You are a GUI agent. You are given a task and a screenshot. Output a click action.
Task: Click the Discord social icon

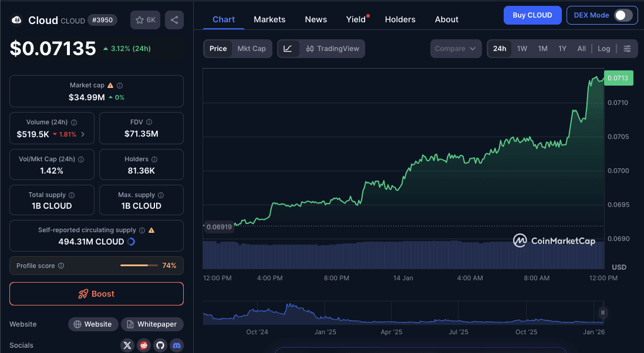176,345
